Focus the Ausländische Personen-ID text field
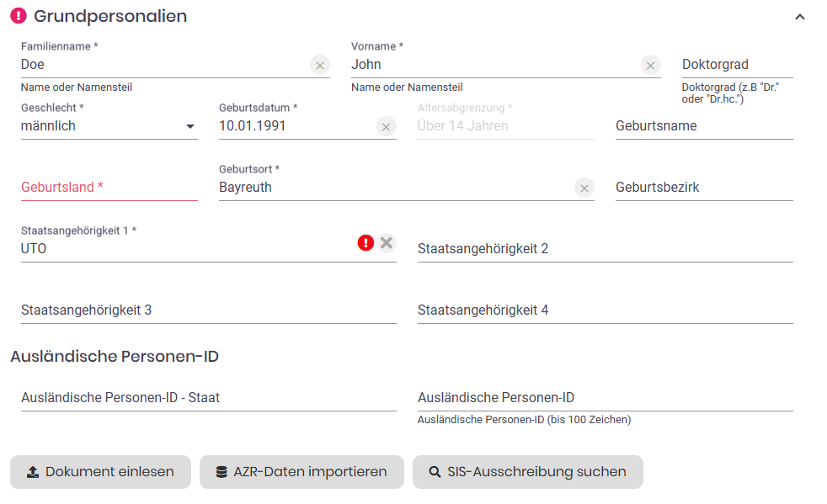This screenshot has height=504, width=827. click(605, 398)
